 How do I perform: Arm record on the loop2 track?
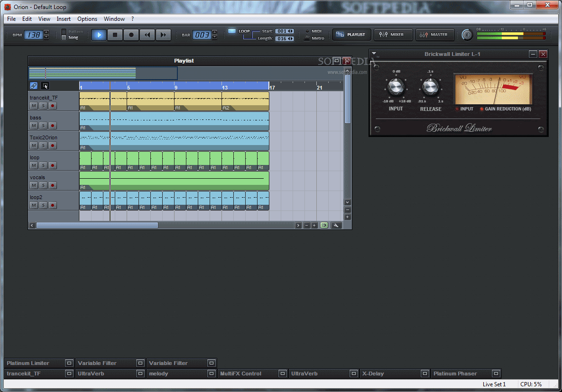[53, 205]
